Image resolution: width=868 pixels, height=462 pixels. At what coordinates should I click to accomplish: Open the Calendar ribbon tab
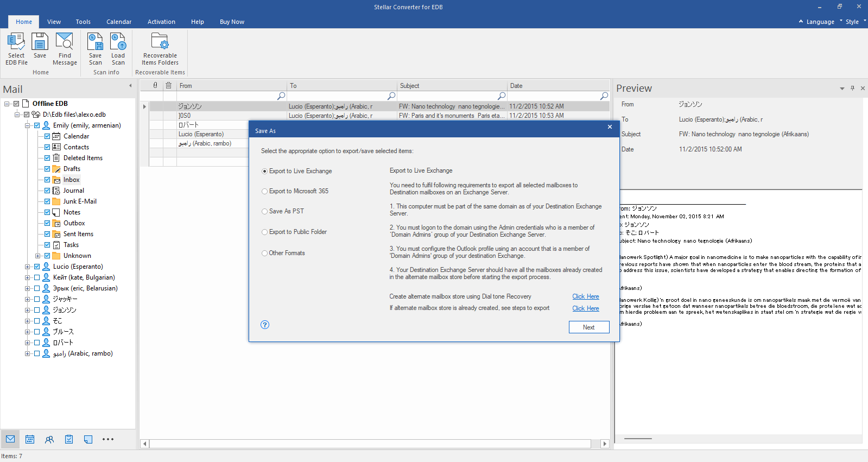point(119,22)
